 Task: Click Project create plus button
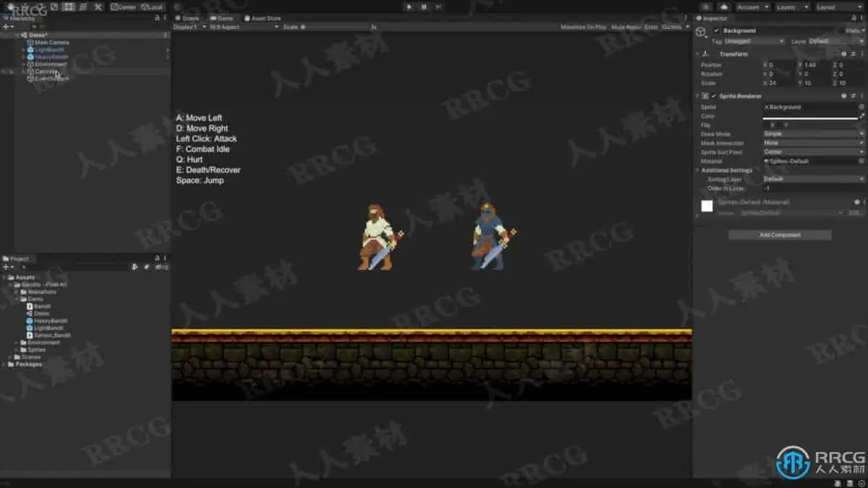coord(7,267)
